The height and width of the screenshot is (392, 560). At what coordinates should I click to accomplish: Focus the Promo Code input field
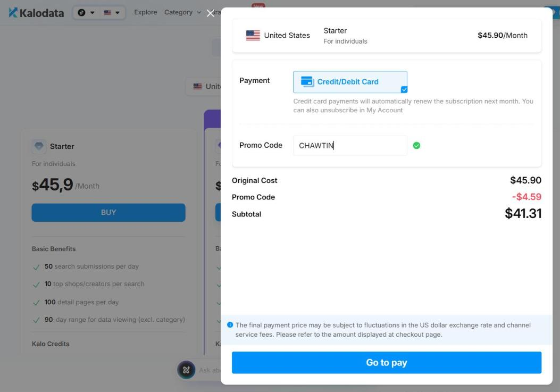pos(350,145)
